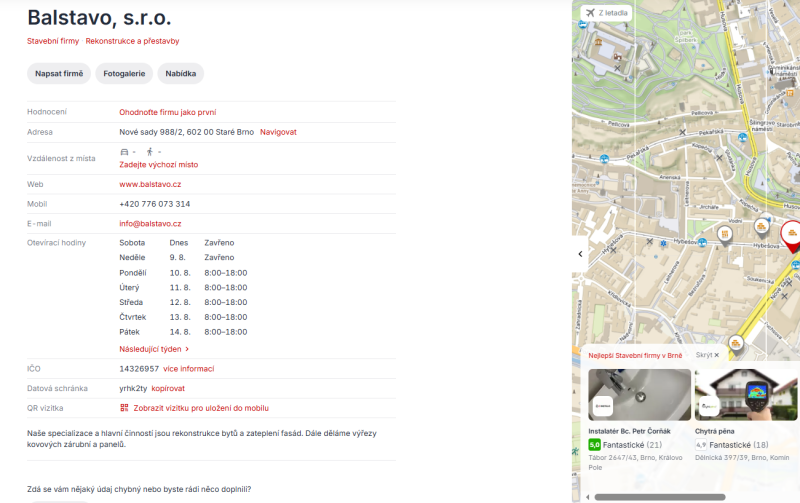Click the red Balstavo location pin
Image resolution: width=800 pixels, height=503 pixels.
point(791,236)
